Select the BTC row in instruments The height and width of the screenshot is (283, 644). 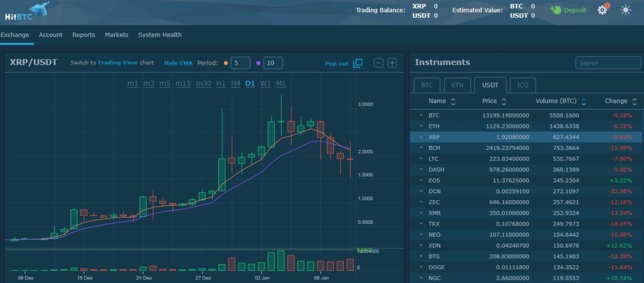(526, 115)
